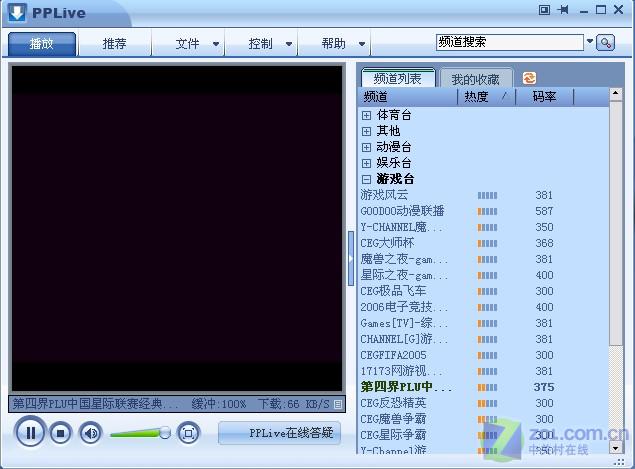Click status text 缓冲:100%
The height and width of the screenshot is (469, 635).
[219, 404]
